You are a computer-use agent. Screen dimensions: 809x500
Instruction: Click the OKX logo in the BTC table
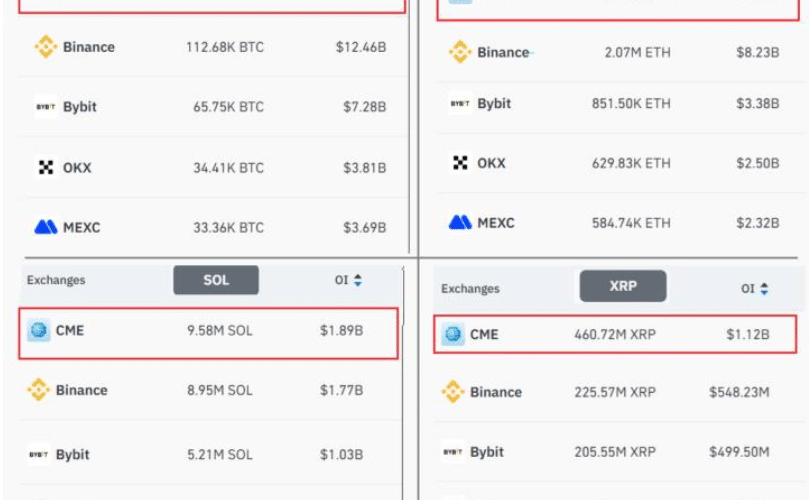point(45,167)
